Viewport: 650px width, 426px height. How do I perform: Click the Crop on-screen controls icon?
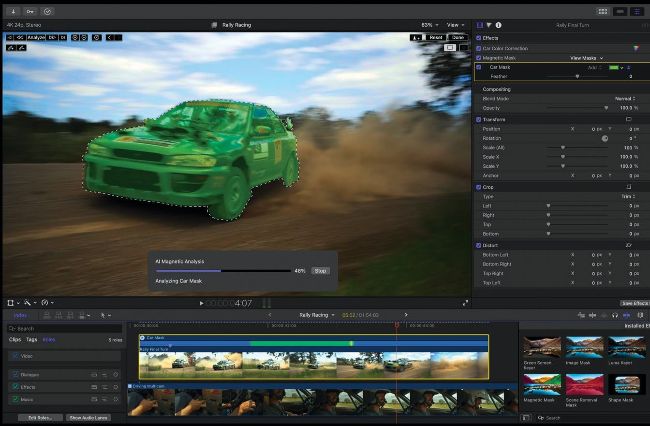tap(628, 187)
